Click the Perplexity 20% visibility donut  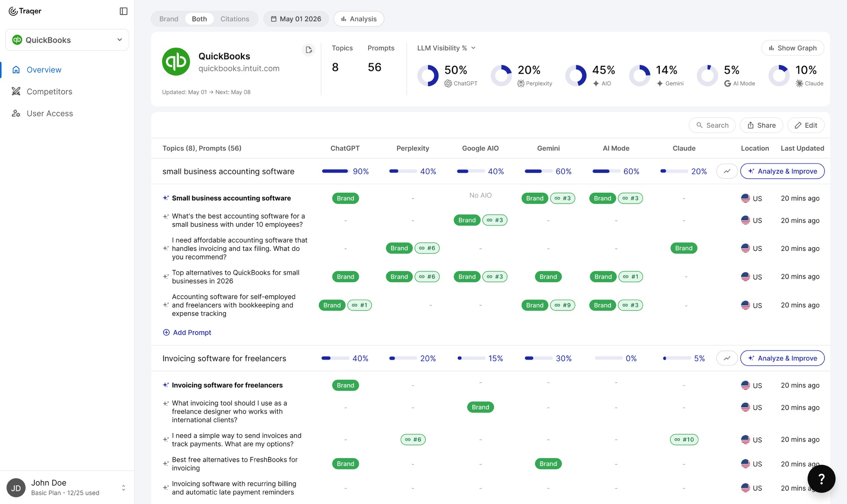coord(501,75)
